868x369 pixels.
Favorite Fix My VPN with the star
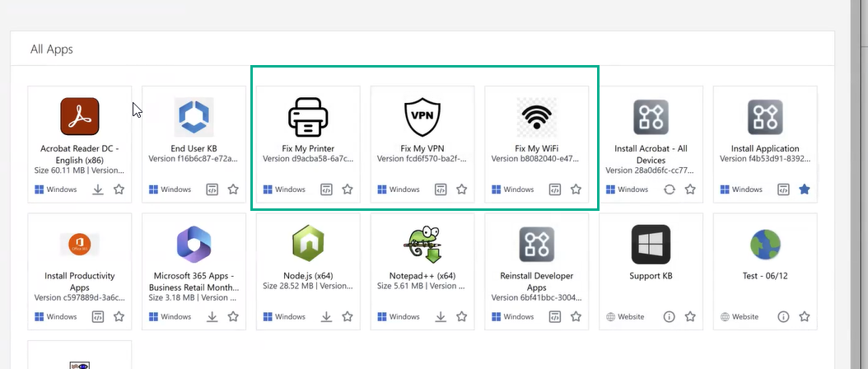pos(462,189)
